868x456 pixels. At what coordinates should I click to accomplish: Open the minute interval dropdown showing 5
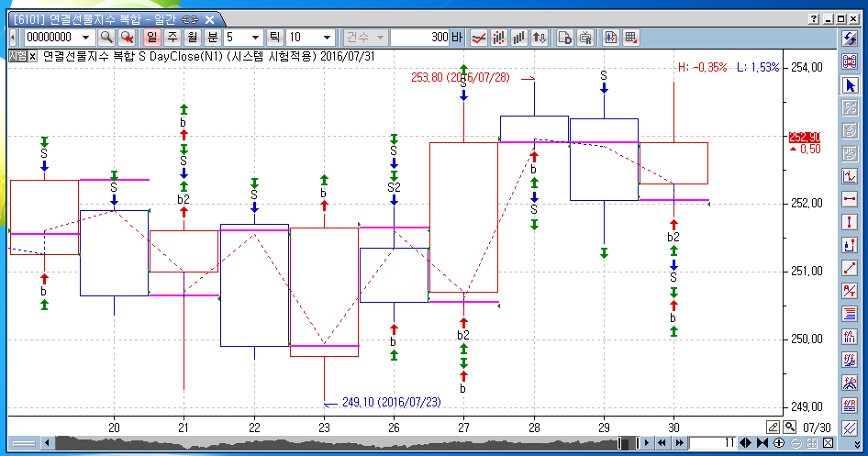[255, 38]
